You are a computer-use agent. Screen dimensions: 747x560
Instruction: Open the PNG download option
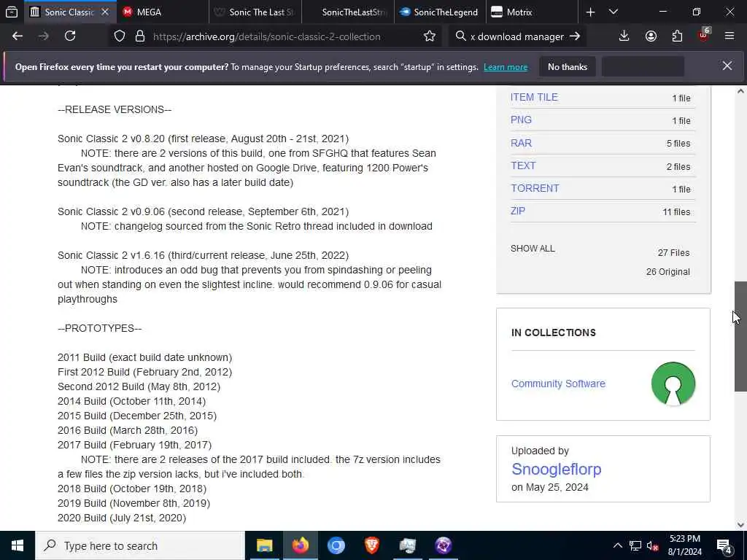[x=521, y=120]
